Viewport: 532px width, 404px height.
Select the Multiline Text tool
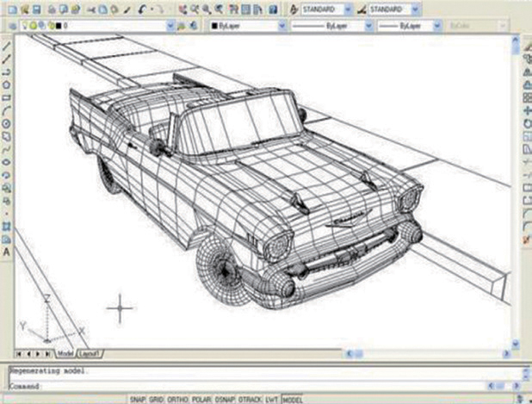click(7, 252)
